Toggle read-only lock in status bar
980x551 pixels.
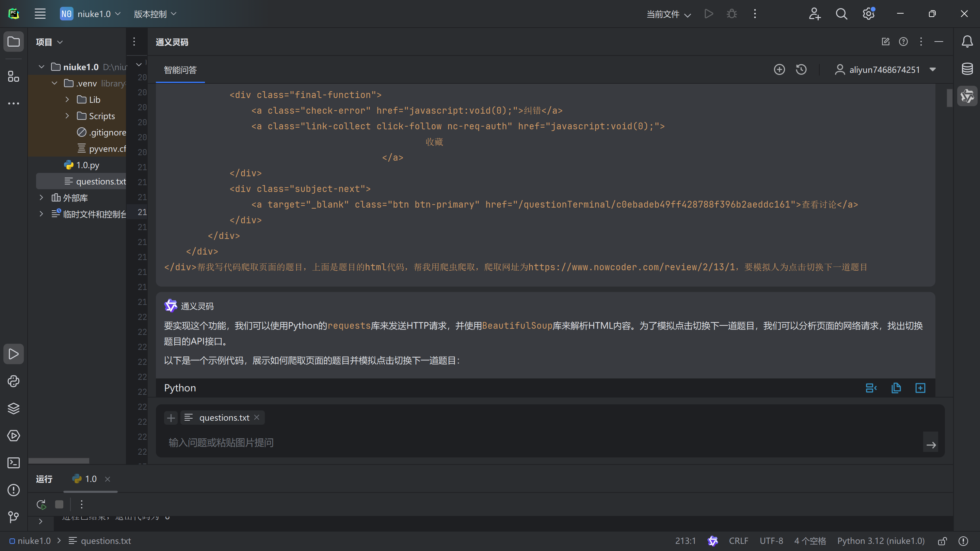(942, 541)
